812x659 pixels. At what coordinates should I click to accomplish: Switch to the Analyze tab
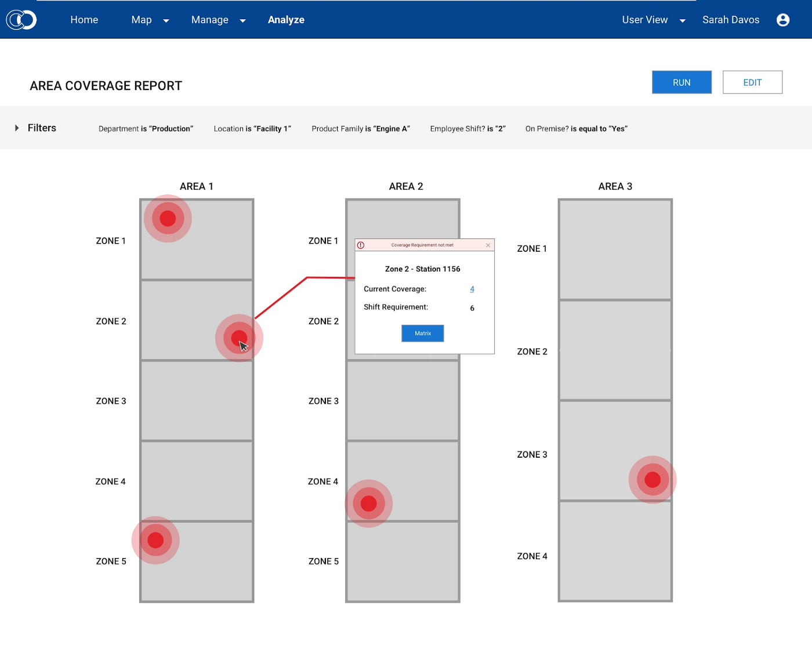[x=286, y=19]
